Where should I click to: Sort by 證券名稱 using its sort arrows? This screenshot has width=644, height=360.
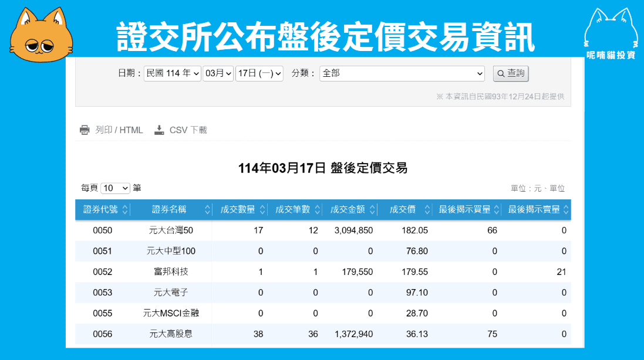(207, 209)
